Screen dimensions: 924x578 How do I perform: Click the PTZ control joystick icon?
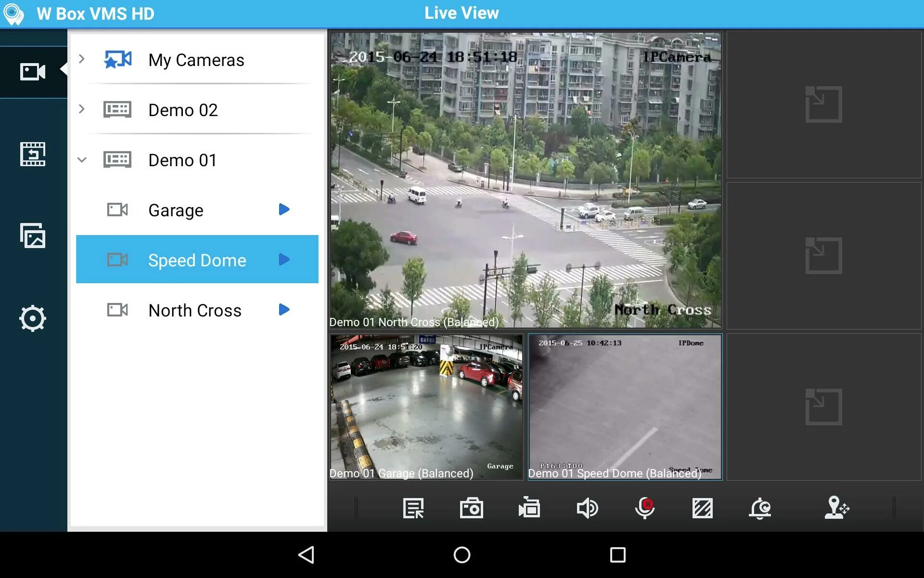pyautogui.click(x=836, y=508)
